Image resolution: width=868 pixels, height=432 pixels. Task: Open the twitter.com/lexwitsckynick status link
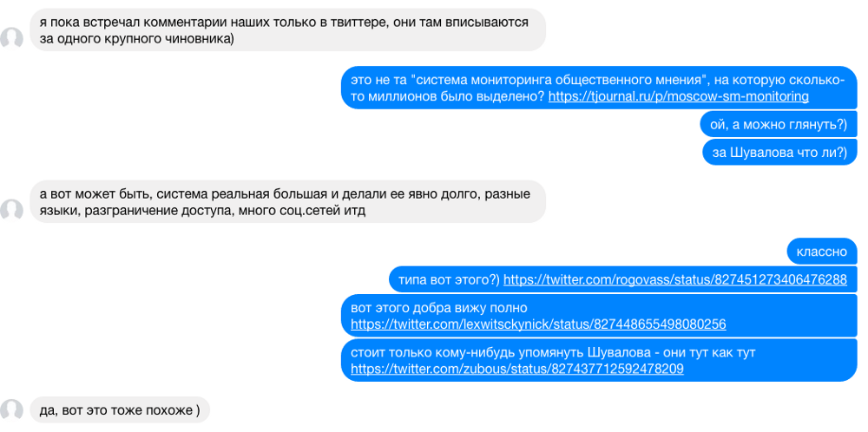pos(538,324)
